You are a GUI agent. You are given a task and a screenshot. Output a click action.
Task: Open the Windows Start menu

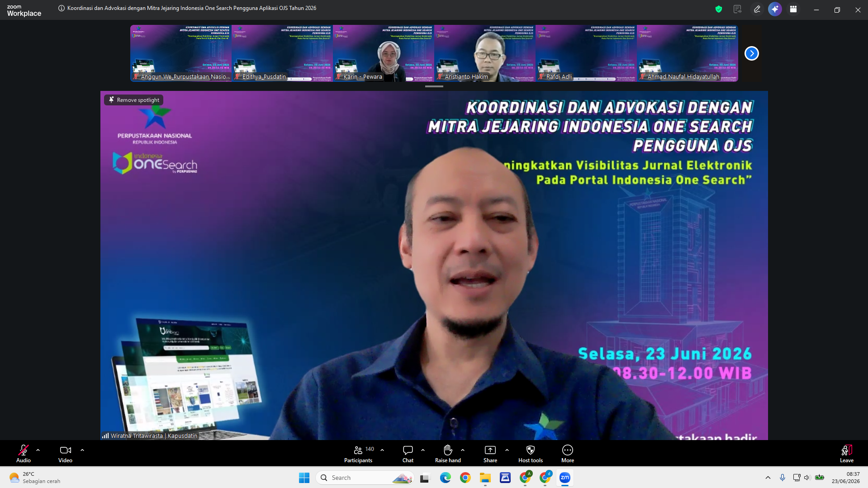point(304,478)
